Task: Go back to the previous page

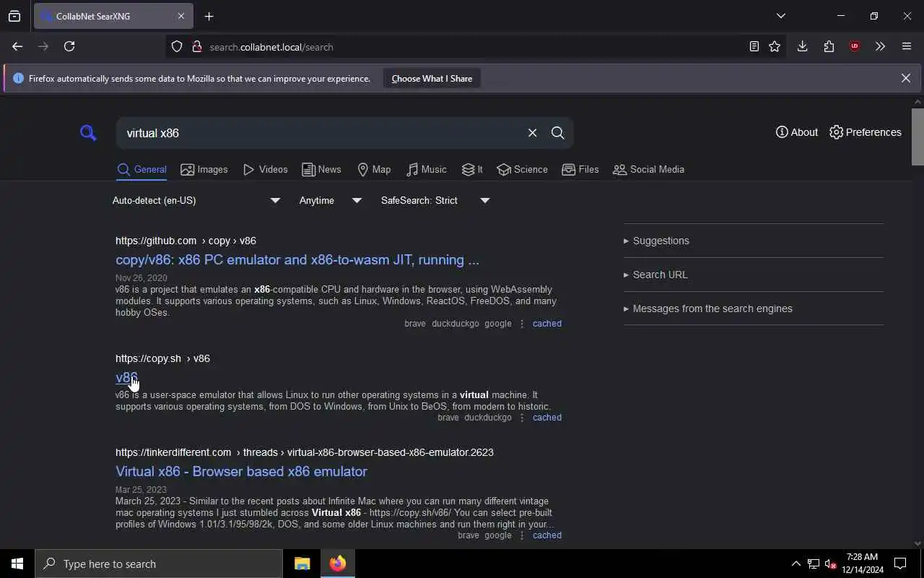Action: point(17,46)
